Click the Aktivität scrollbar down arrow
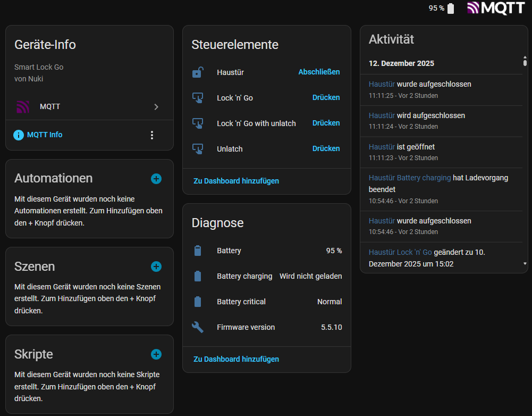The width and height of the screenshot is (532, 416). click(525, 264)
